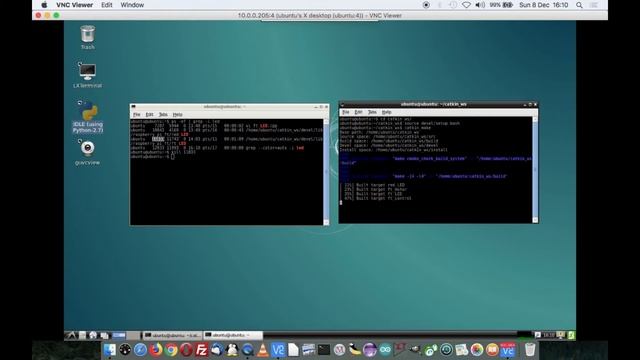
Task: Click the volume icon in the macOS menu bar
Action: (480, 5)
